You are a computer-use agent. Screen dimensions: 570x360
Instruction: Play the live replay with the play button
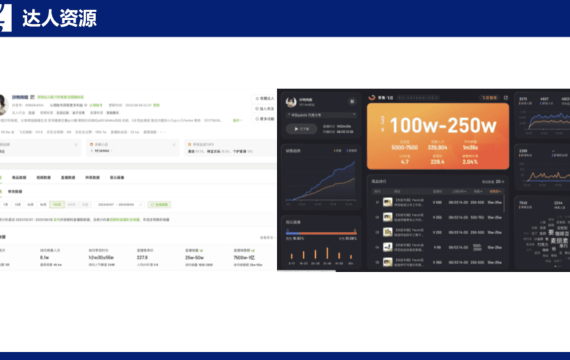tap(301, 129)
